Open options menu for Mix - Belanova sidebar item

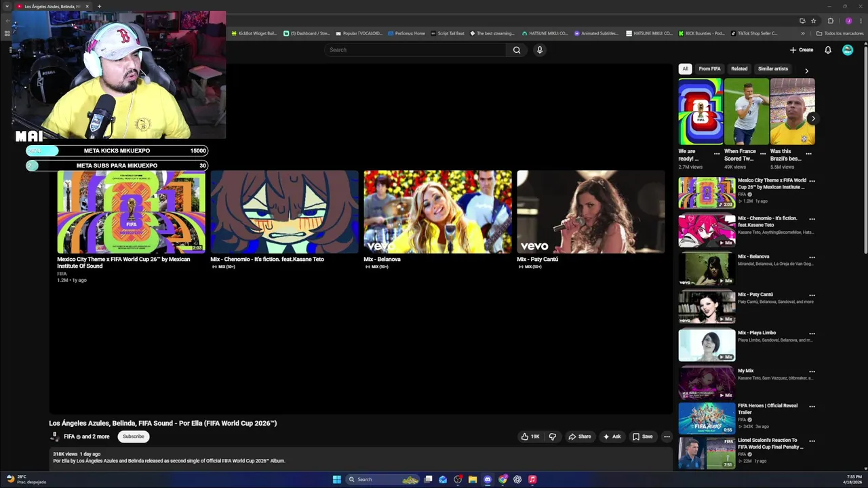(x=812, y=258)
